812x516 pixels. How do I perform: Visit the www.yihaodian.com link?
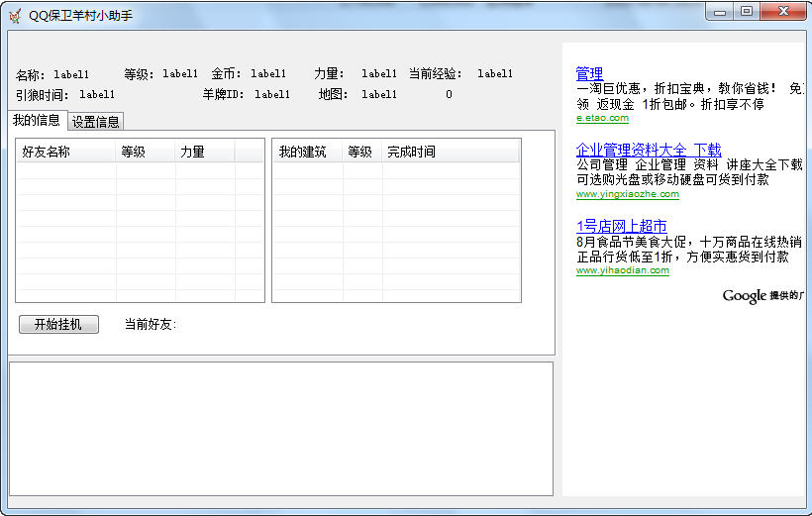[623, 270]
